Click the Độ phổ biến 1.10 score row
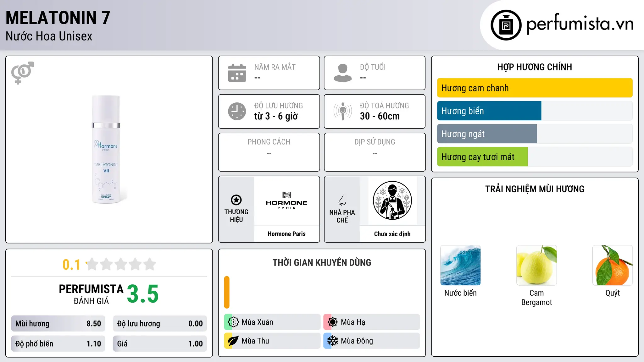Viewport: 644px width, 362px height. click(x=58, y=344)
